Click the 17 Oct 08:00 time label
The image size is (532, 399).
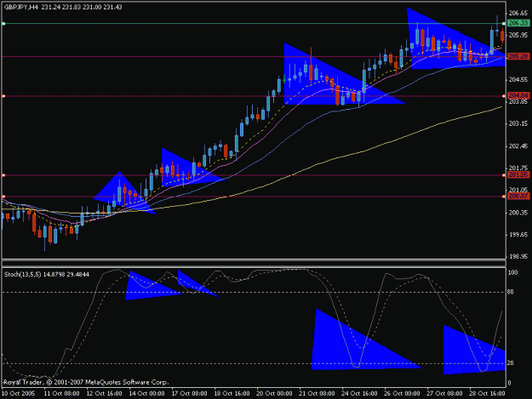point(189,393)
